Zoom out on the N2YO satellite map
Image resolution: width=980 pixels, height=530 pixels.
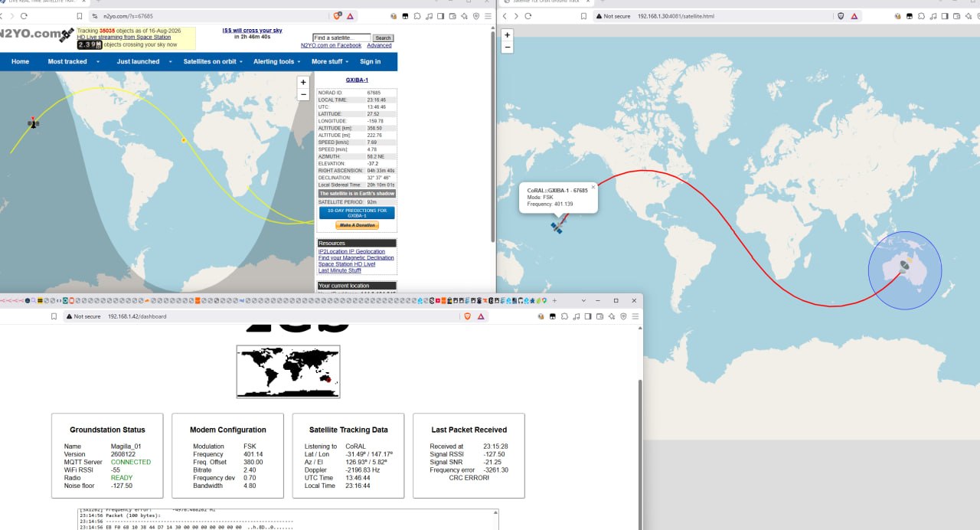pos(303,95)
